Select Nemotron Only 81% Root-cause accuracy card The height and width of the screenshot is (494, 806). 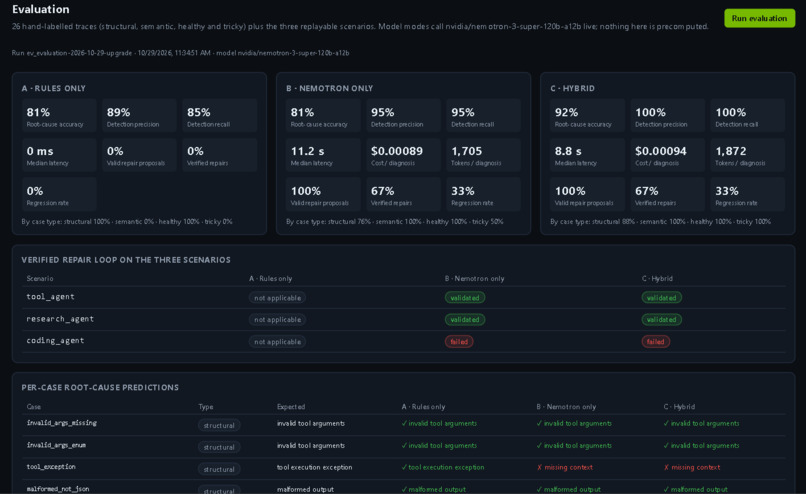[x=323, y=116]
